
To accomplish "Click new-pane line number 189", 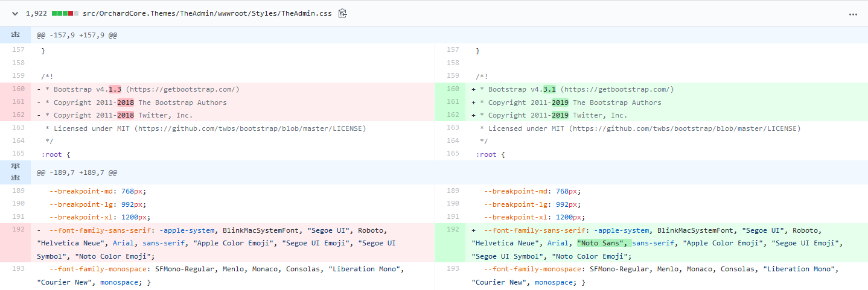I will 450,191.
